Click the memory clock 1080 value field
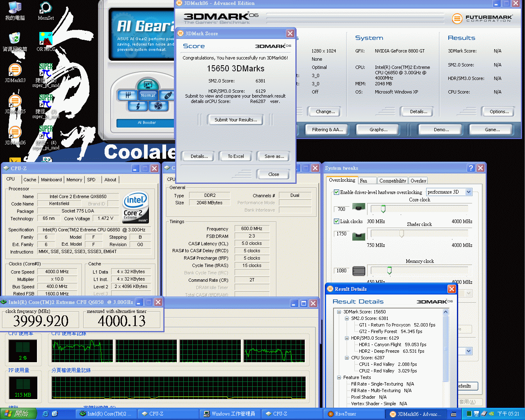The image size is (525, 420). 342,270
